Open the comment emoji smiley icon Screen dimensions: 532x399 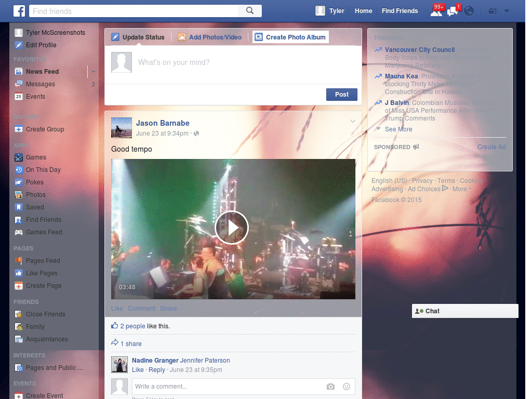click(x=346, y=387)
